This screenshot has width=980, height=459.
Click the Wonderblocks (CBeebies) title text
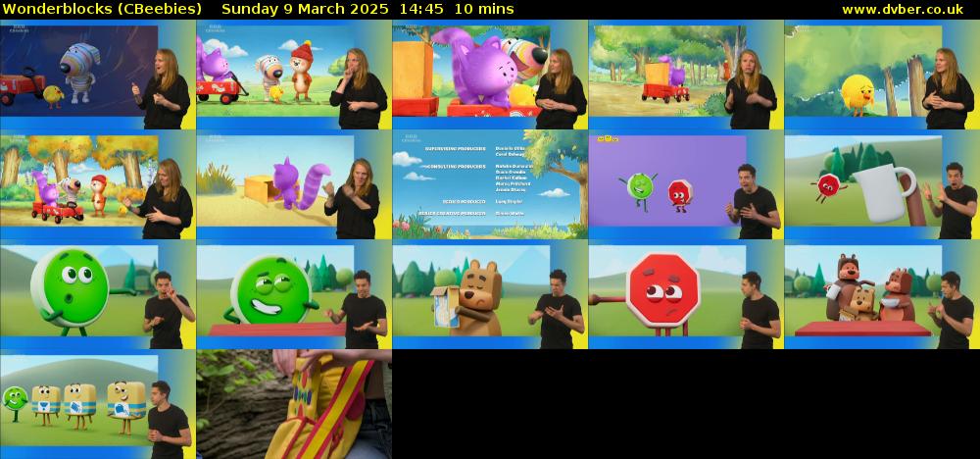[102, 9]
